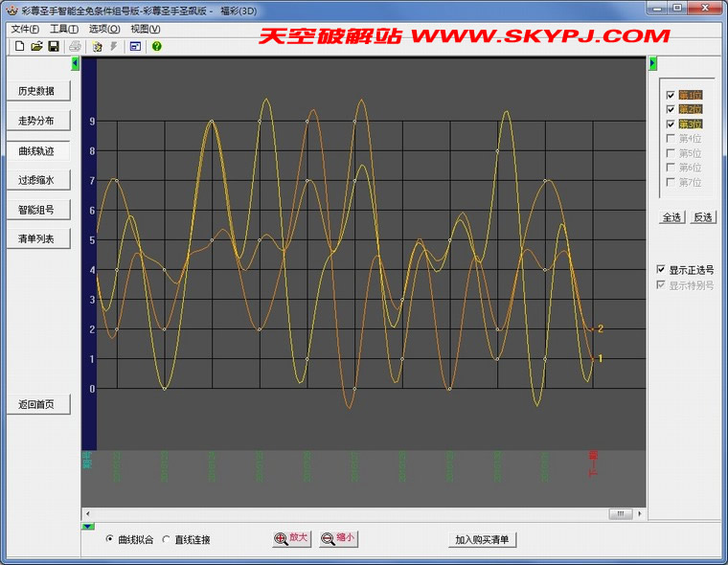Open the 选项(O) menu

103,29
